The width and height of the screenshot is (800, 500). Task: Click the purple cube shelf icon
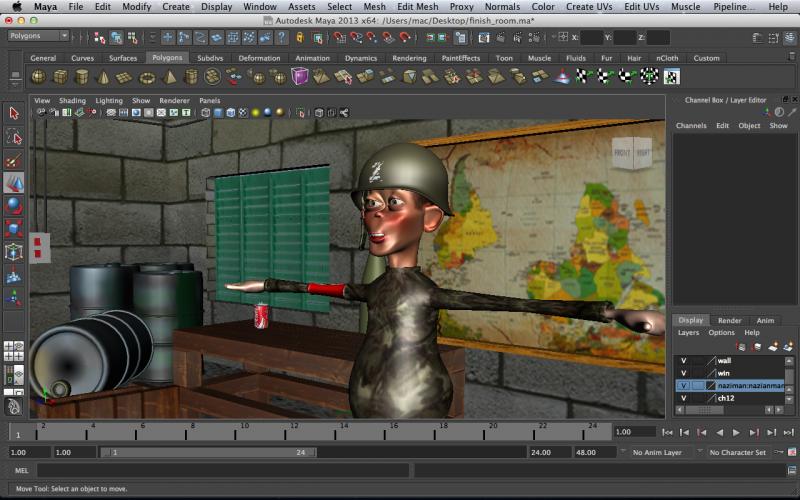click(300, 77)
